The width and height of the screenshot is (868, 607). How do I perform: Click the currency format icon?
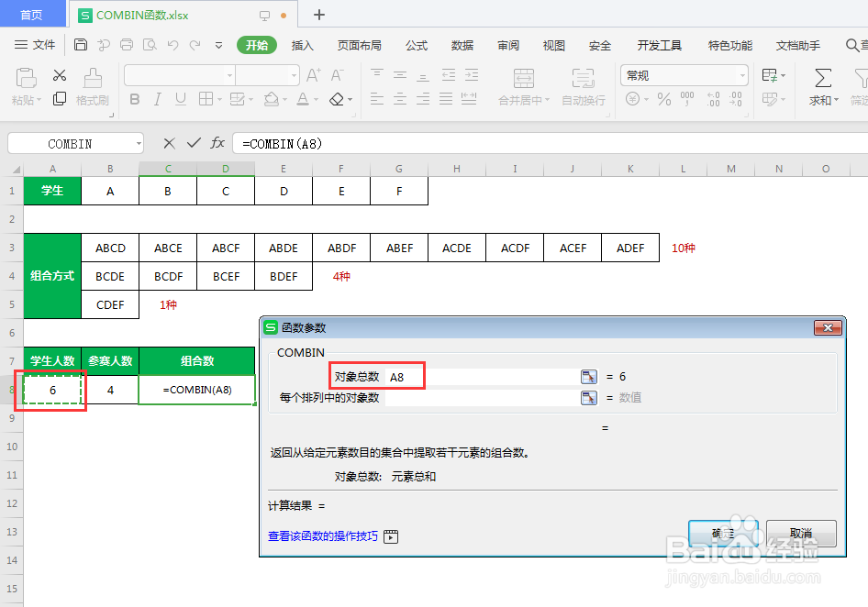tap(633, 99)
